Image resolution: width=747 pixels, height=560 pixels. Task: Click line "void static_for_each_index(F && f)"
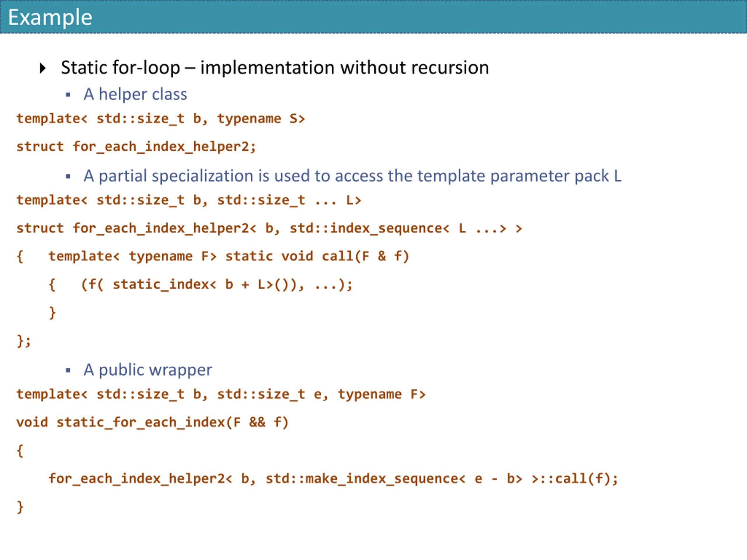[x=152, y=422]
